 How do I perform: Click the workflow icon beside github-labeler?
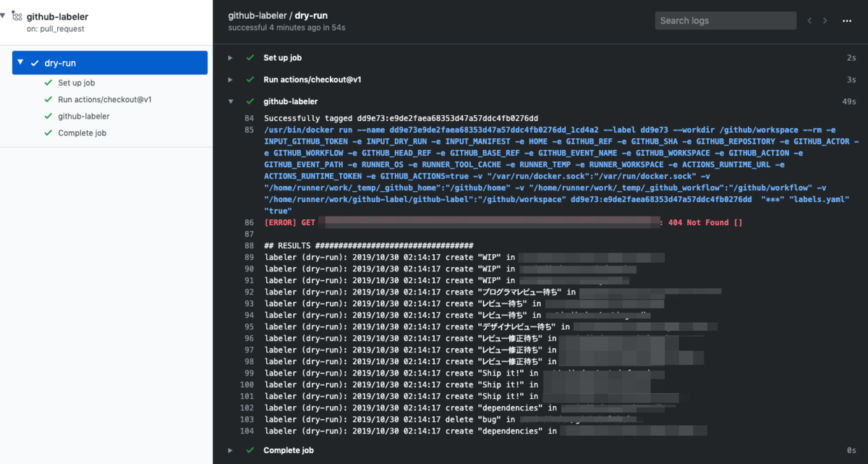[x=17, y=15]
